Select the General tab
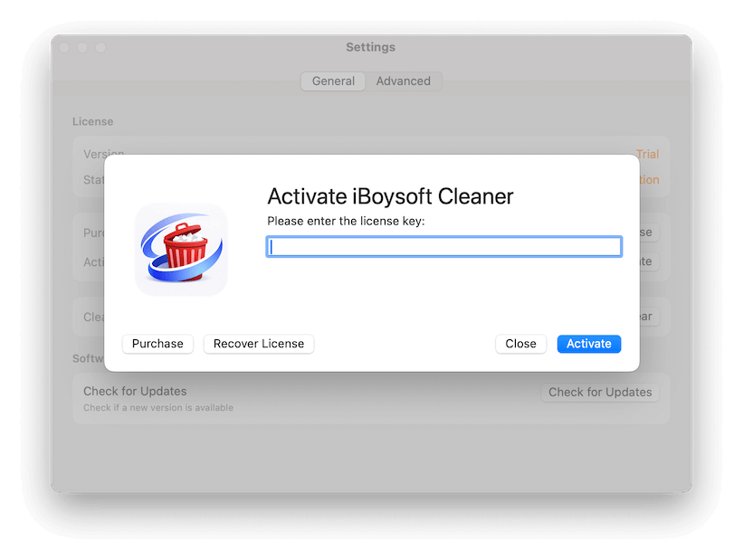 pyautogui.click(x=333, y=81)
